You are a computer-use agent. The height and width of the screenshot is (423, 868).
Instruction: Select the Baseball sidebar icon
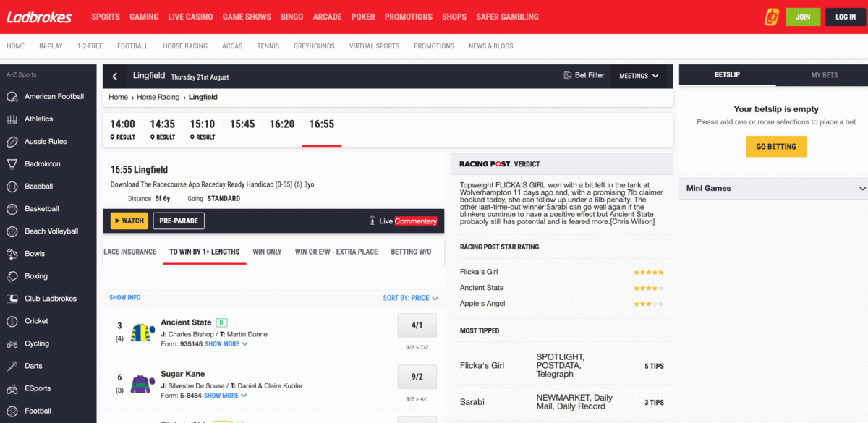(x=12, y=187)
